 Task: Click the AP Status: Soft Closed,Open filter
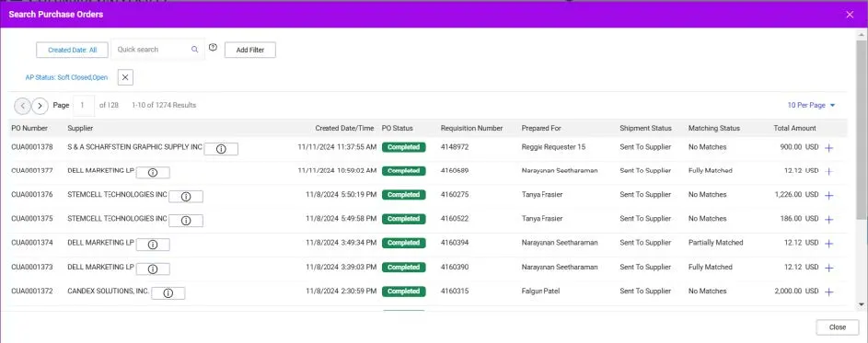pos(66,77)
